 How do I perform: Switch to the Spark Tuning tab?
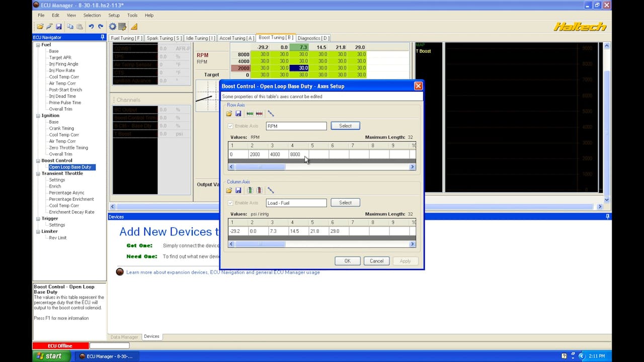pyautogui.click(x=164, y=38)
